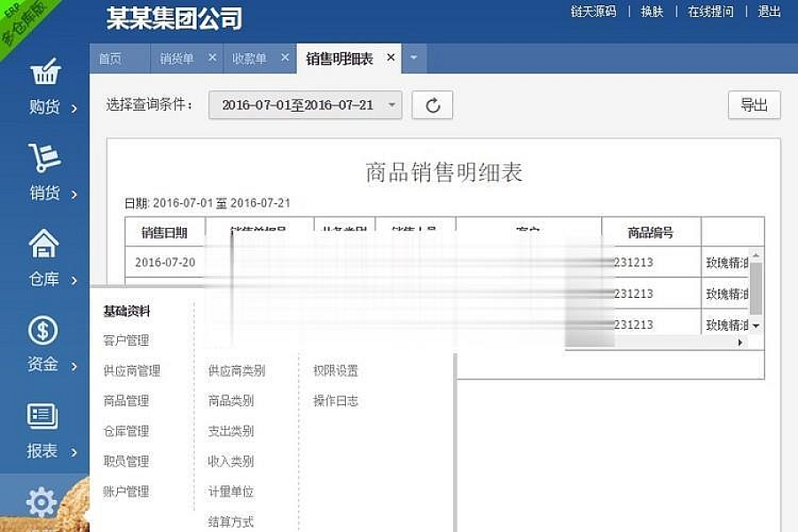Open 商品管理 menu item
This screenshot has width=798, height=532.
click(x=126, y=401)
